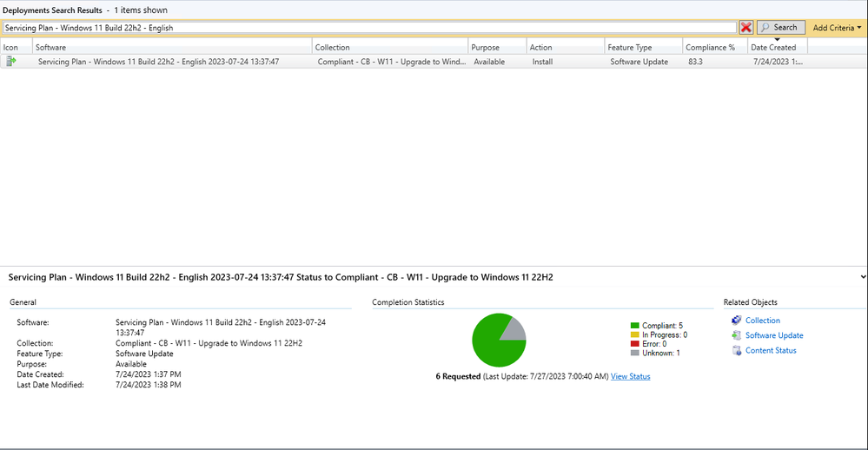The height and width of the screenshot is (450, 868).
Task: Click the gray Unknown legend swatch
Action: pyautogui.click(x=635, y=353)
